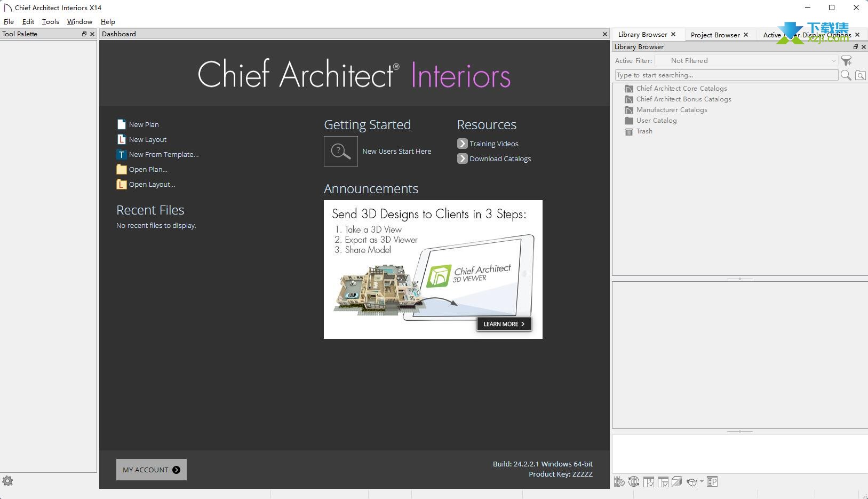868x499 pixels.
Task: Click the New From Template... link
Action: [x=164, y=154]
